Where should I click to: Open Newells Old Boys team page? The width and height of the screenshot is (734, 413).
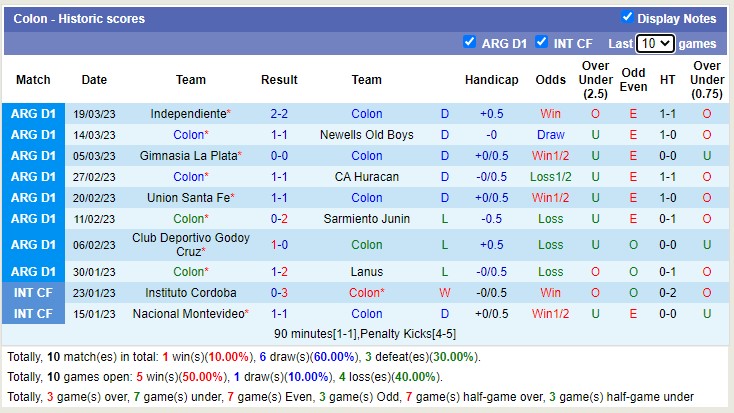click(x=366, y=135)
